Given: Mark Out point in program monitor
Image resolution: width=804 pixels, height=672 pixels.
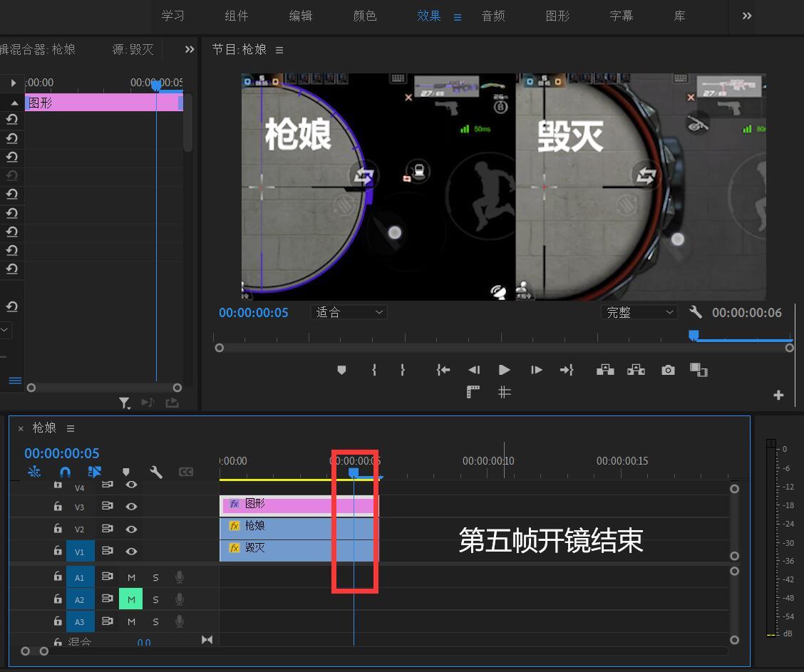Looking at the screenshot, I should pyautogui.click(x=403, y=370).
